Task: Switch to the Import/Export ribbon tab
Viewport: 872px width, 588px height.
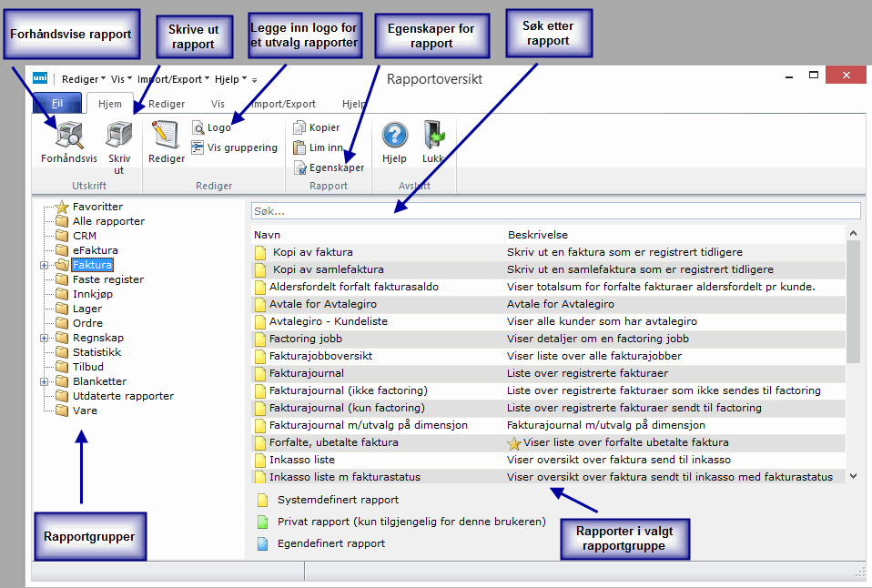Action: coord(282,104)
